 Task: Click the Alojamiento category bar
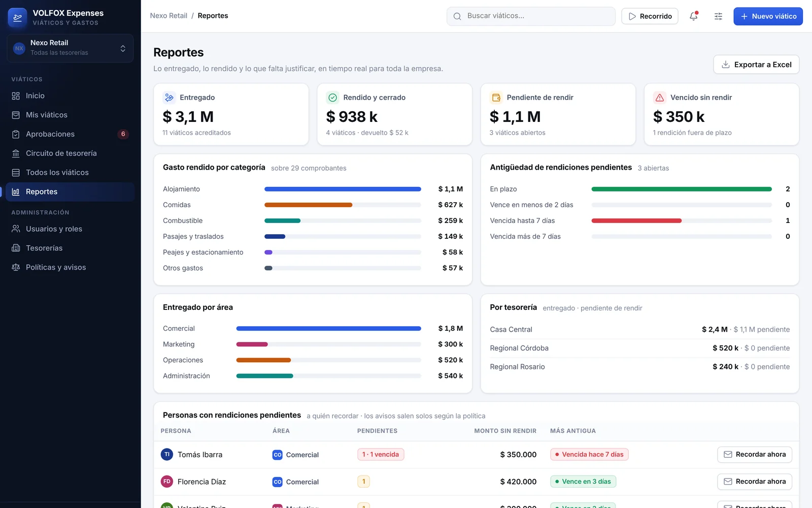coord(343,189)
